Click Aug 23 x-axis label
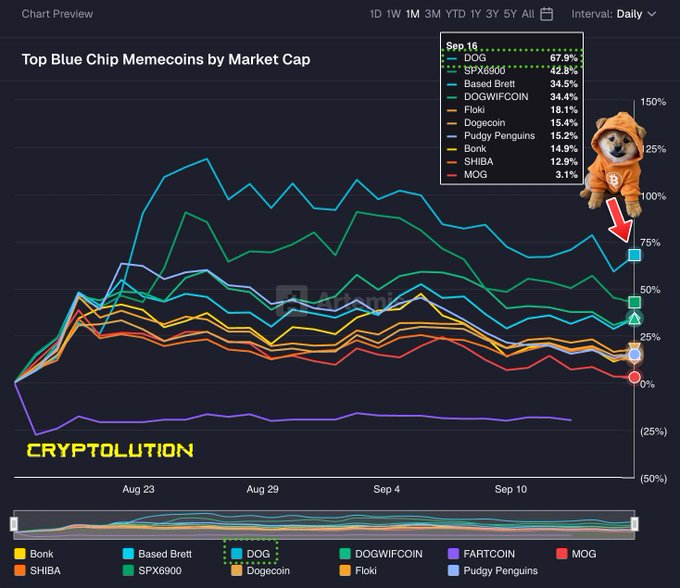 (138, 490)
